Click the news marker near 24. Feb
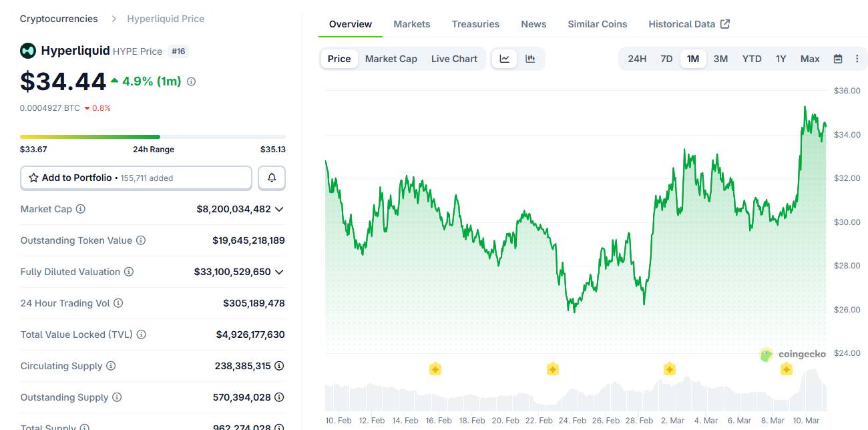The width and height of the screenshot is (868, 430). [552, 369]
